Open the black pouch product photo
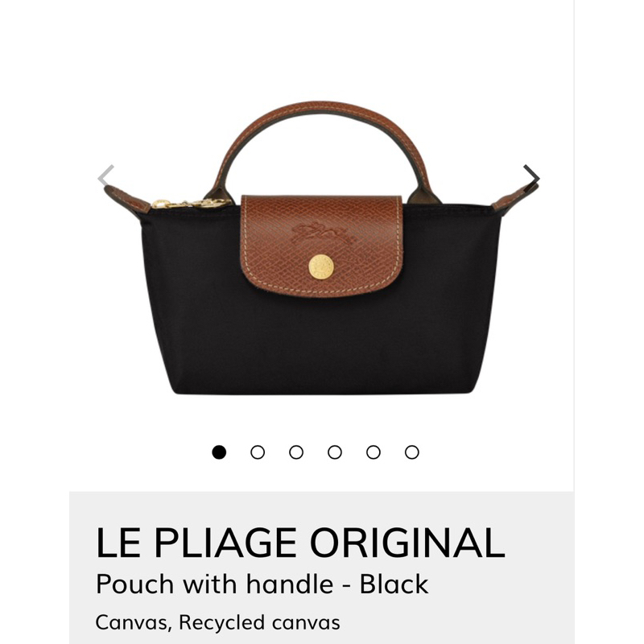This screenshot has height=644, width=644. [321, 248]
